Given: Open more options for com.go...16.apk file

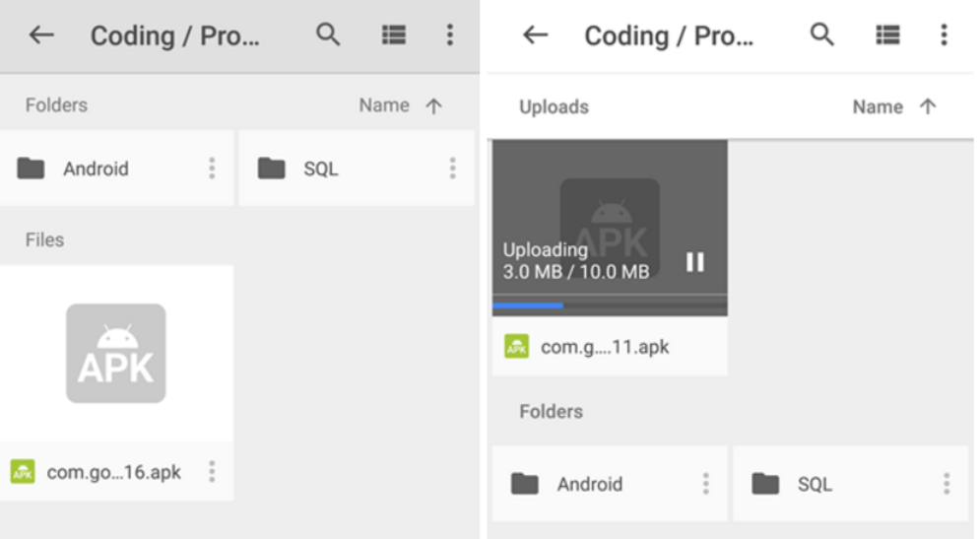Looking at the screenshot, I should coord(212,472).
